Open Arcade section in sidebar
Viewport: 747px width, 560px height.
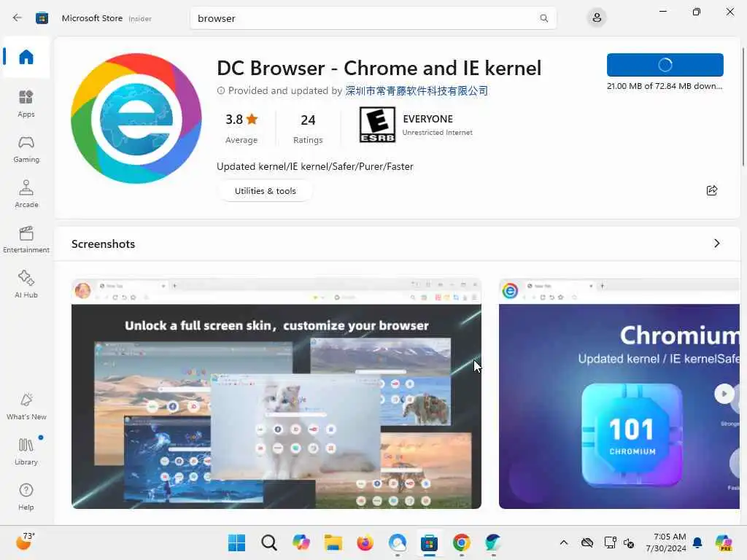[x=26, y=194]
